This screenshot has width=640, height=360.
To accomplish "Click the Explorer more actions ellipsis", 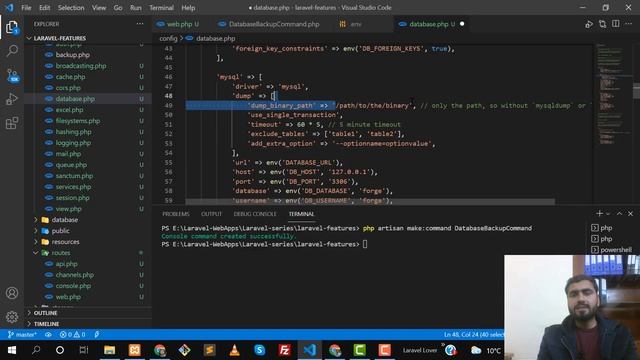I will click(140, 24).
